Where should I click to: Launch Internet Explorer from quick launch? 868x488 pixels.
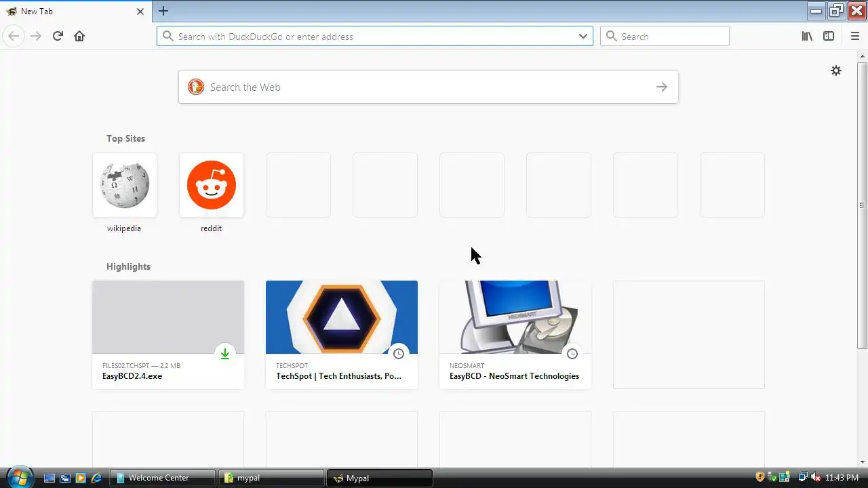tap(96, 478)
